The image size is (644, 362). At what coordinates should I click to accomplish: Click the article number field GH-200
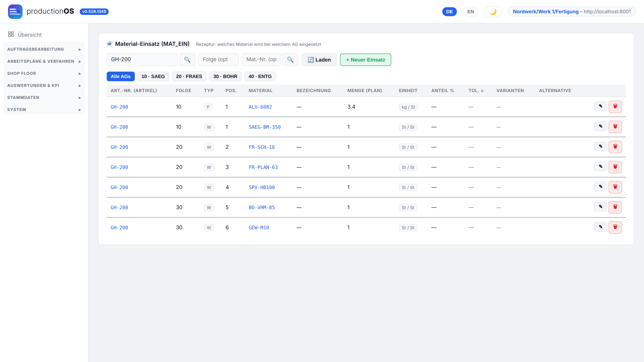pos(142,60)
